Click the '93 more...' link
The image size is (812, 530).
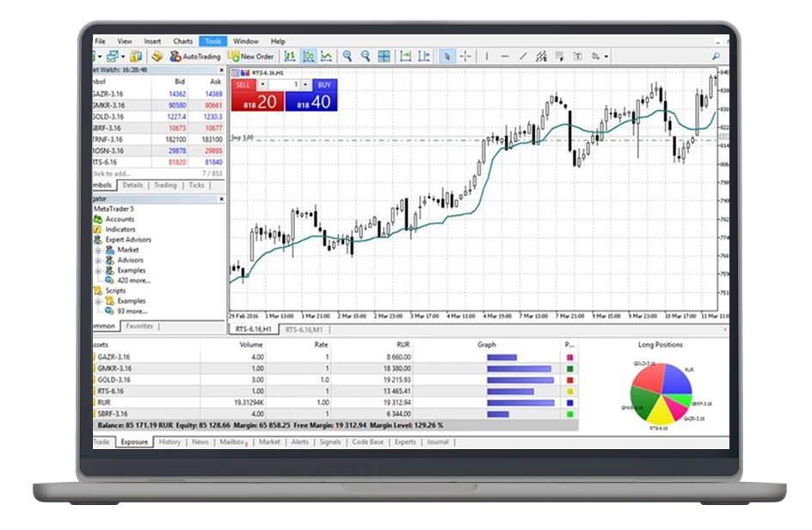132,311
